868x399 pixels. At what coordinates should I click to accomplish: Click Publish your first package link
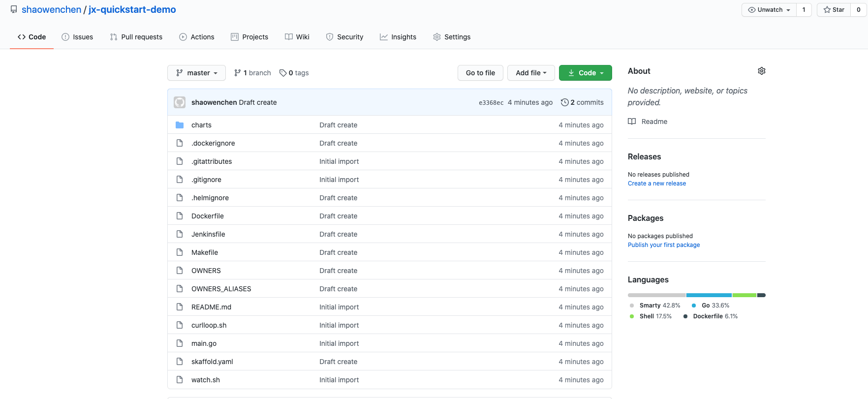coord(664,245)
